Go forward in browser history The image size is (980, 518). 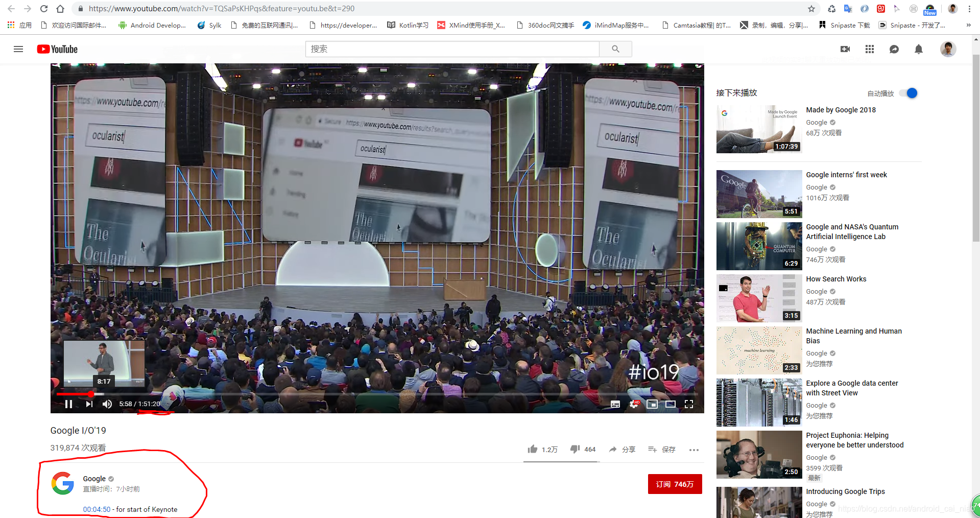tap(28, 9)
